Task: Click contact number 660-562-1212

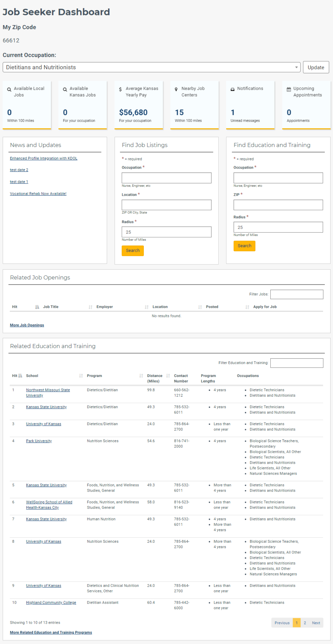Action: point(182,393)
